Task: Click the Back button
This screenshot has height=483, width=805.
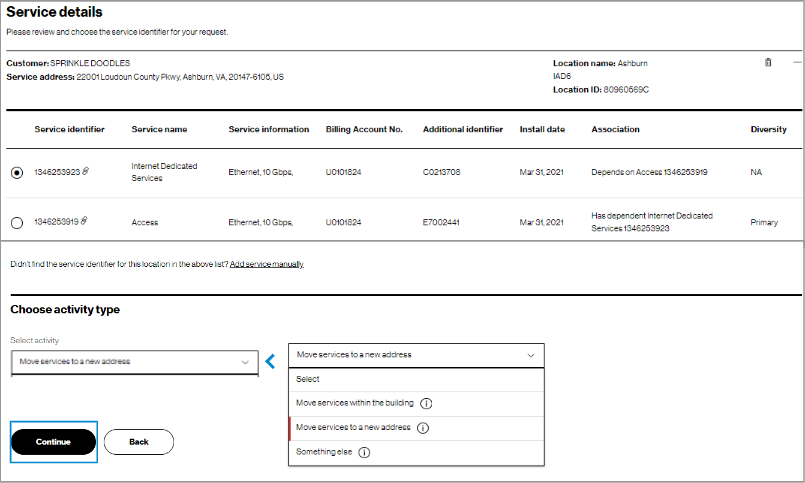Action: tap(139, 442)
